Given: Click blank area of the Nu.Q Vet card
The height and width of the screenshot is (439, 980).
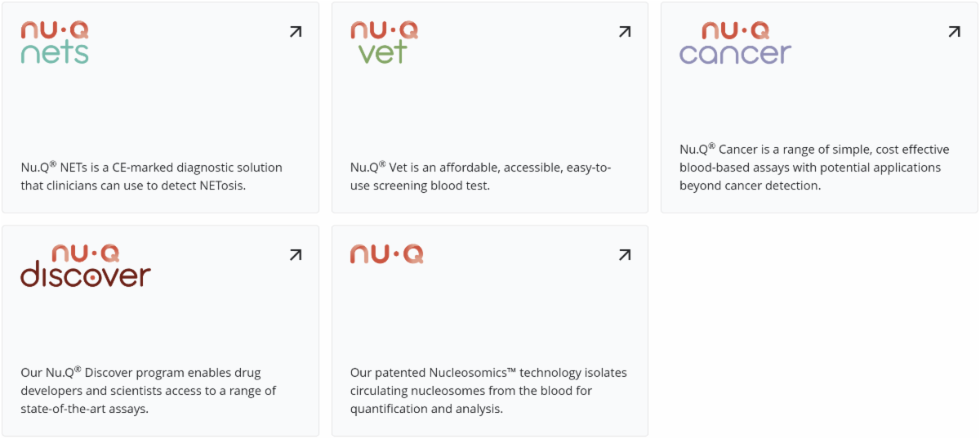Looking at the screenshot, I should [488, 106].
